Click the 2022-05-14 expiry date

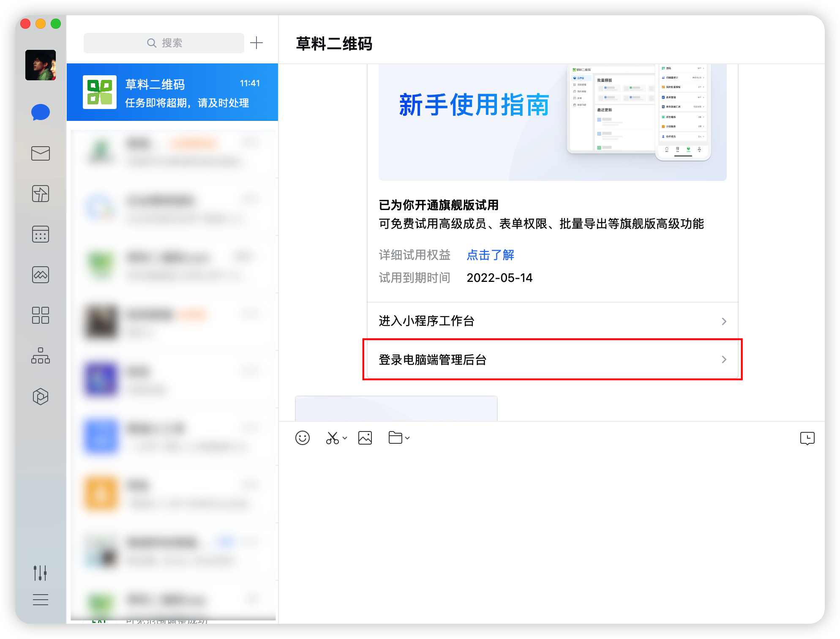click(499, 278)
